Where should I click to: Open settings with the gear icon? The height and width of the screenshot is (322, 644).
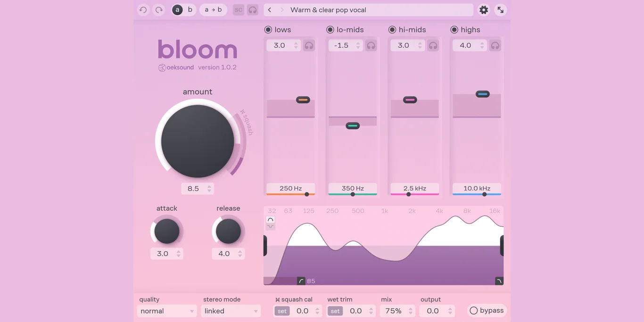point(484,10)
